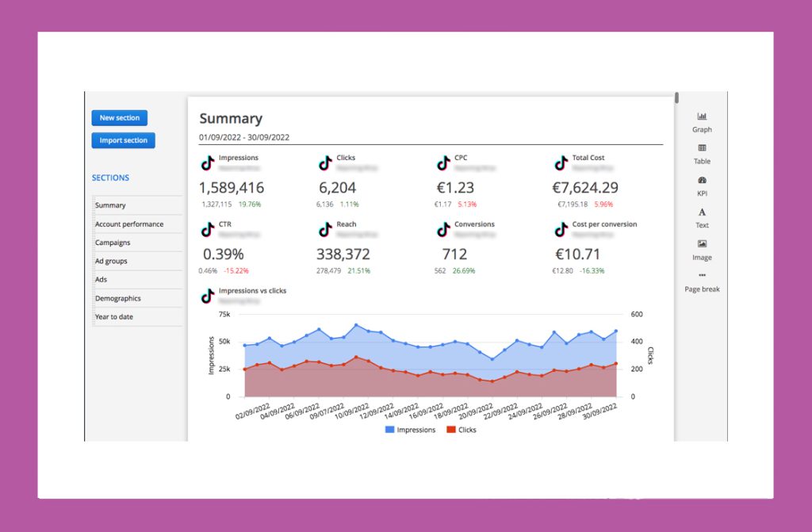Click the Graph widget icon
812x532 pixels.
coord(702,117)
